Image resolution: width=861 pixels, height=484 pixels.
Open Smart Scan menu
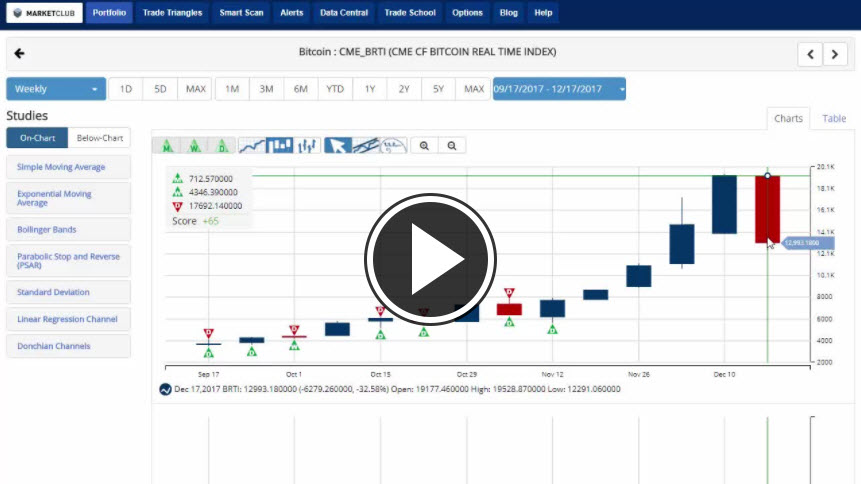pyautogui.click(x=241, y=13)
